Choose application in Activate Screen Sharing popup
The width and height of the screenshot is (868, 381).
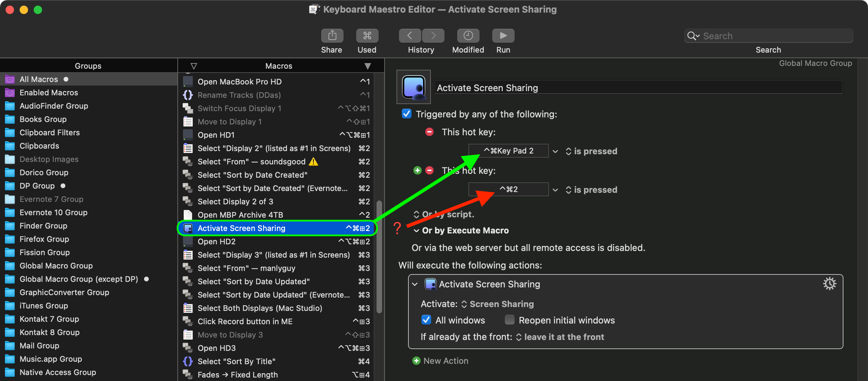[x=498, y=304]
